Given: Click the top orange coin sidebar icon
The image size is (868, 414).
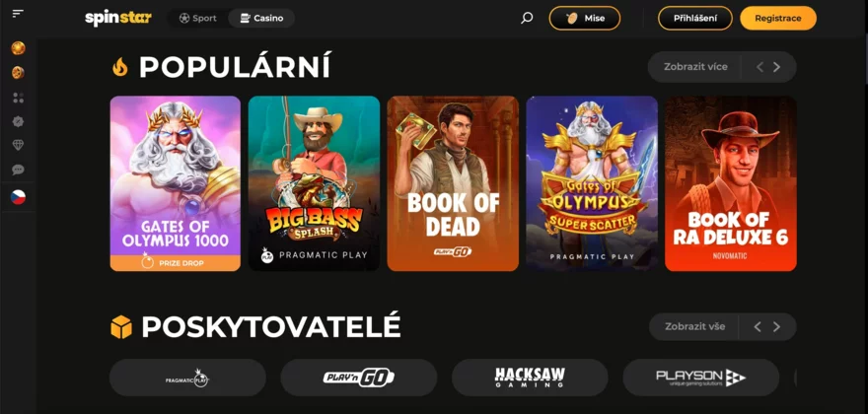Looking at the screenshot, I should pyautogui.click(x=18, y=48).
